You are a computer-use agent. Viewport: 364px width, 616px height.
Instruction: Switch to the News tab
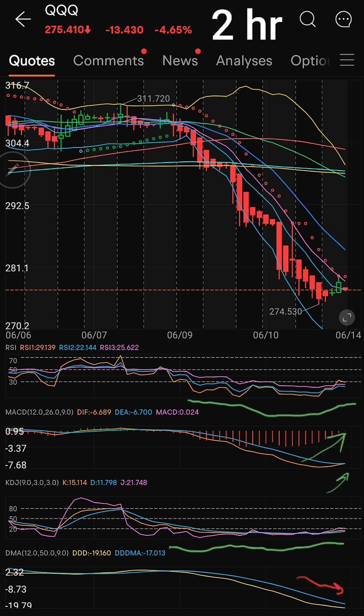click(180, 61)
